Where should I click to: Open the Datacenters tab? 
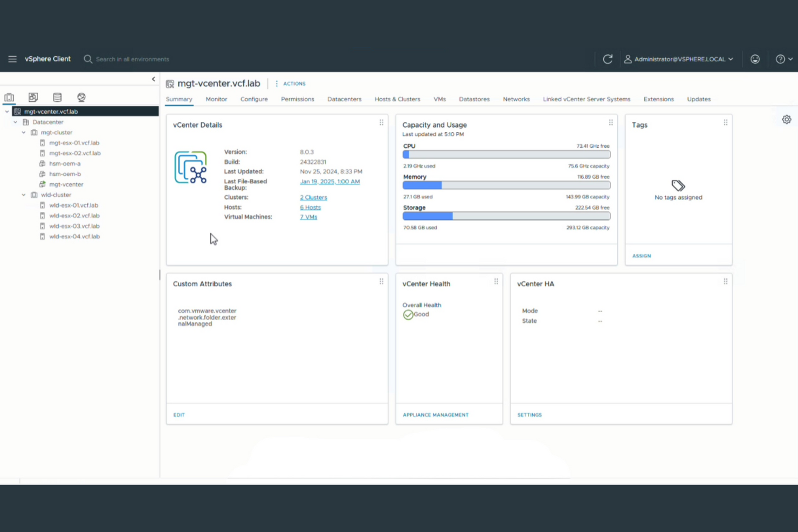pos(345,99)
